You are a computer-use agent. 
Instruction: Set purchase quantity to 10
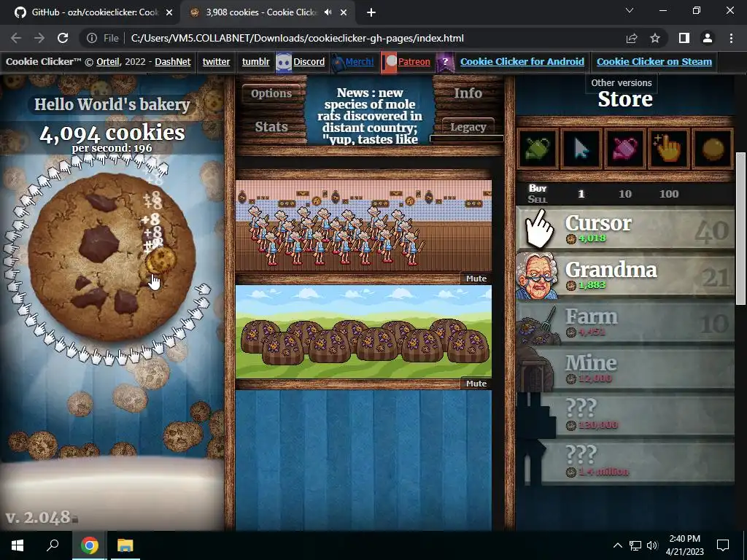[x=625, y=194]
